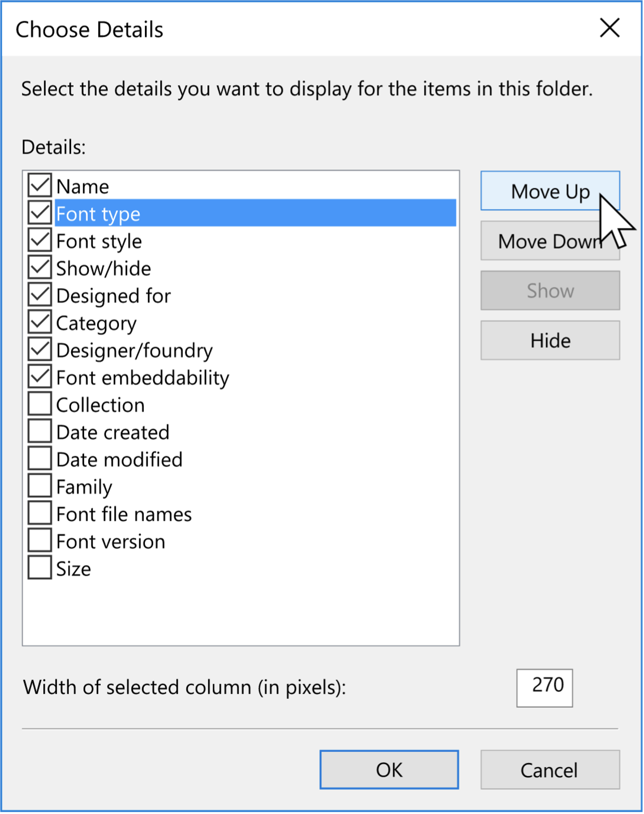Screen dimensions: 644x814
Task: Enable the Font file names checkbox
Action: pos(39,513)
